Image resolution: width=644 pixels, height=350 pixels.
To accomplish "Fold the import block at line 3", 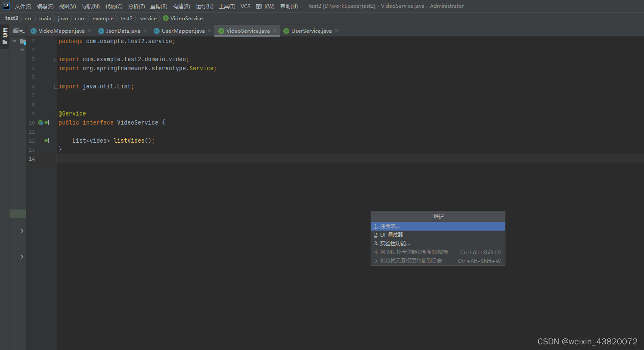I will click(56, 59).
